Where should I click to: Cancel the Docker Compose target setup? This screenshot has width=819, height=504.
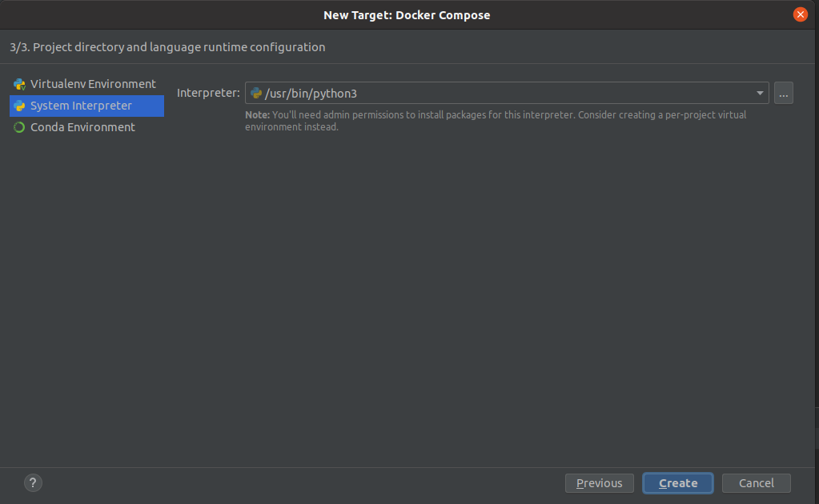point(756,482)
